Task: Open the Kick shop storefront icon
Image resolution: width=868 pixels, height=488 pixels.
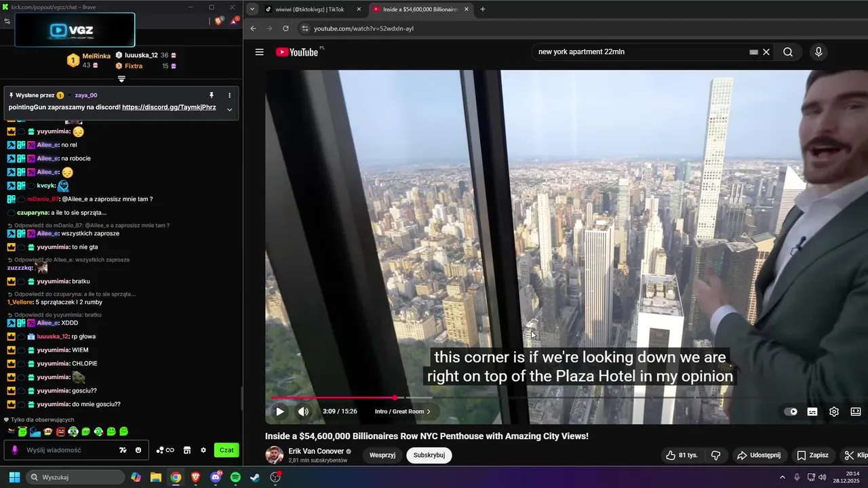Action: click(x=187, y=450)
